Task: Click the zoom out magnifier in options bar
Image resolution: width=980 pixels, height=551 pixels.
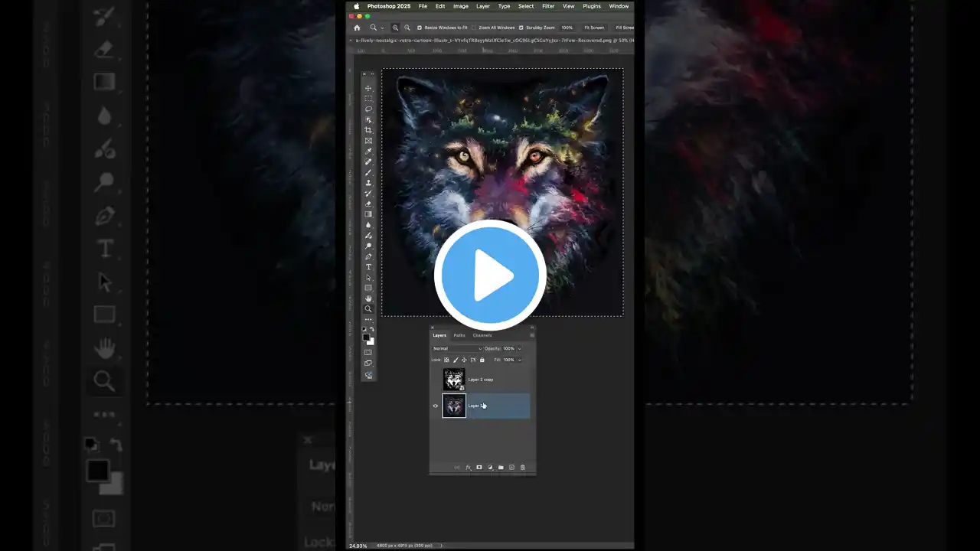Action: coord(407,28)
